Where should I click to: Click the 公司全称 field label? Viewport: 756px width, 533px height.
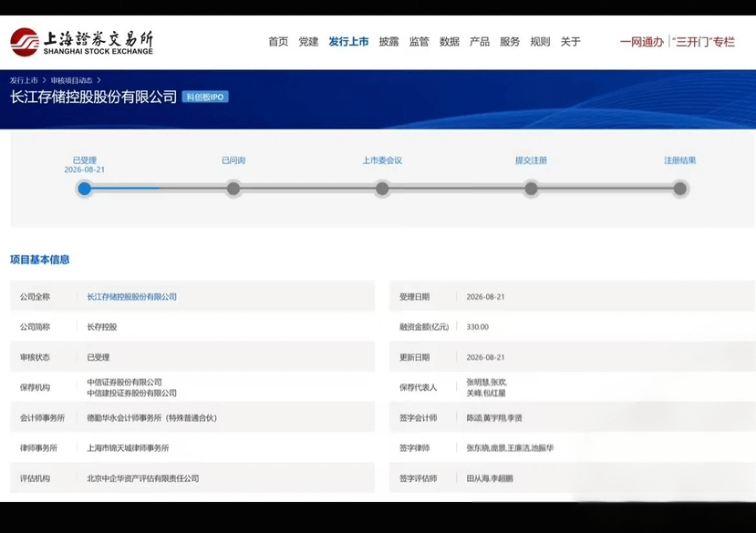pyautogui.click(x=35, y=297)
